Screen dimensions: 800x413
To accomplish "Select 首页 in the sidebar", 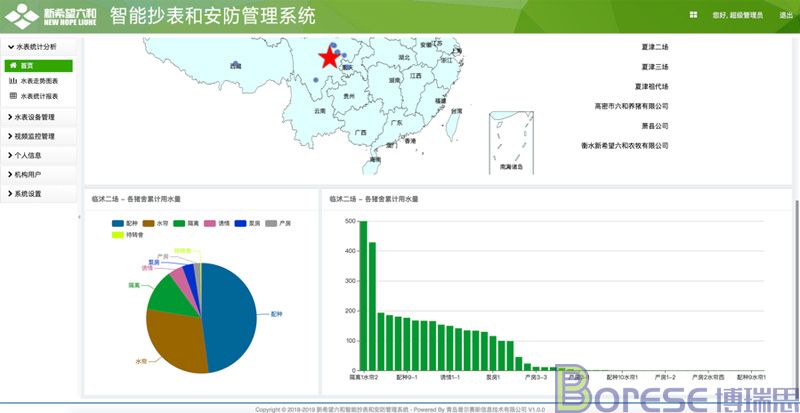I will click(x=39, y=66).
